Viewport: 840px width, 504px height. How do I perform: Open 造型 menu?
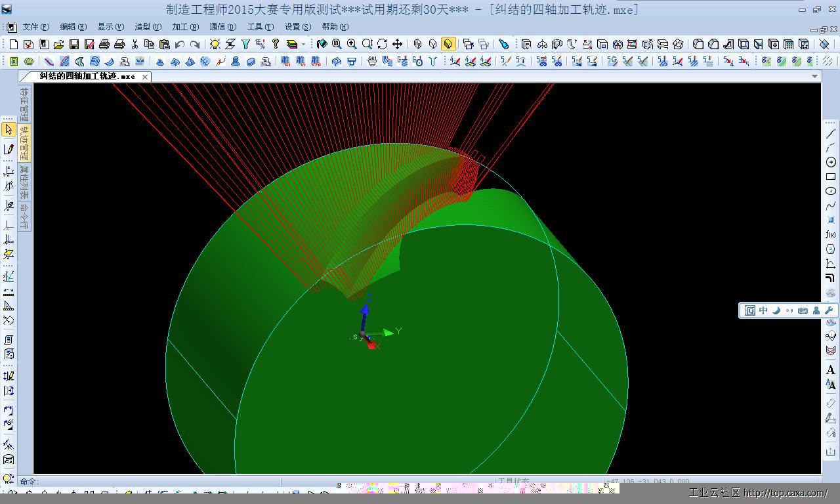coord(148,27)
